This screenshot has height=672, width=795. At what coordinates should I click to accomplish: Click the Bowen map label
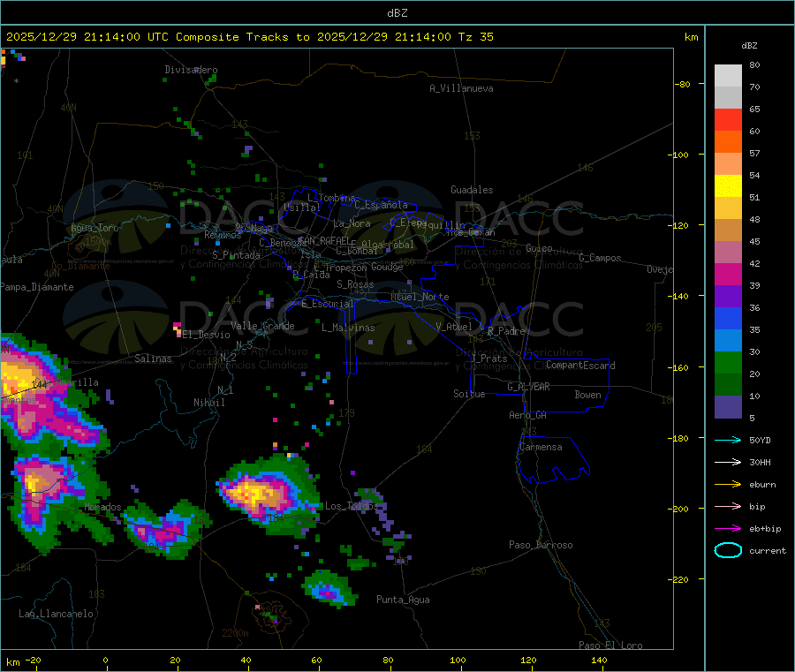coord(587,395)
